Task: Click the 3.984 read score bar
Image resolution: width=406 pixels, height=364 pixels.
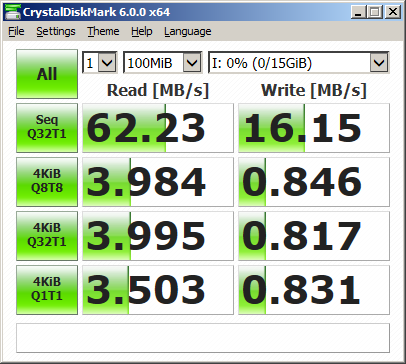Action: pyautogui.click(x=158, y=182)
